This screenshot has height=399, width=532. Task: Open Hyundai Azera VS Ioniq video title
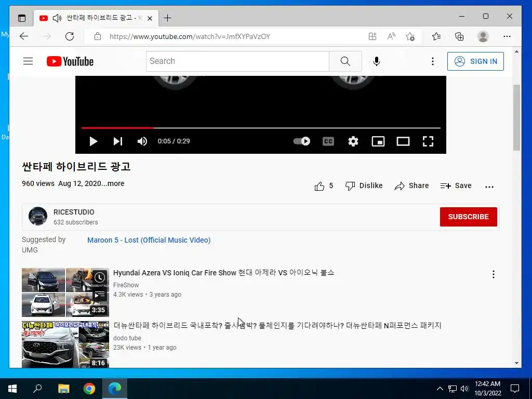(x=223, y=273)
